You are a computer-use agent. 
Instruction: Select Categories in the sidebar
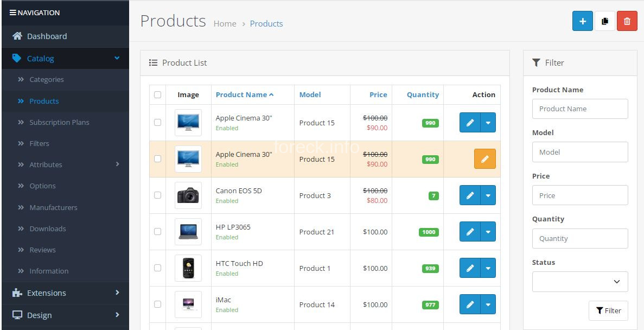(46, 79)
